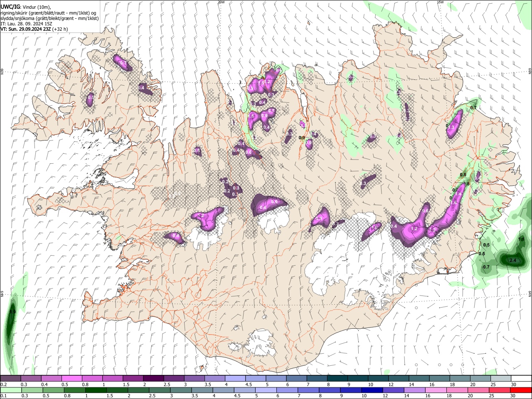Click the snow-scale swatch between 14 and 16
The image size is (532, 399).
[419, 379]
